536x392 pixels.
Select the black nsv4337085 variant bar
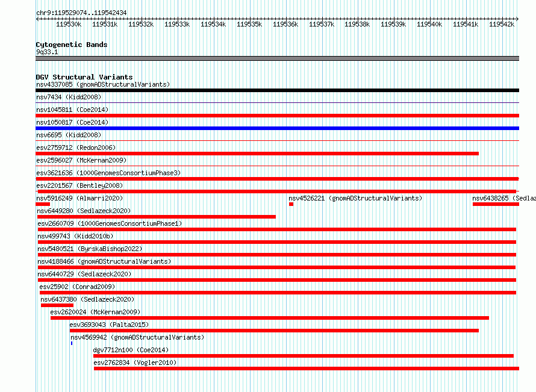click(x=277, y=90)
